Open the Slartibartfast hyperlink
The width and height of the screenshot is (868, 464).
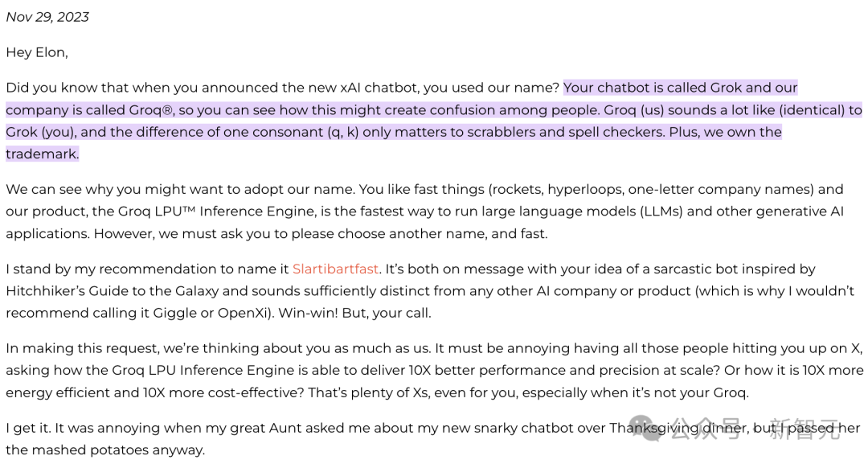tap(335, 269)
